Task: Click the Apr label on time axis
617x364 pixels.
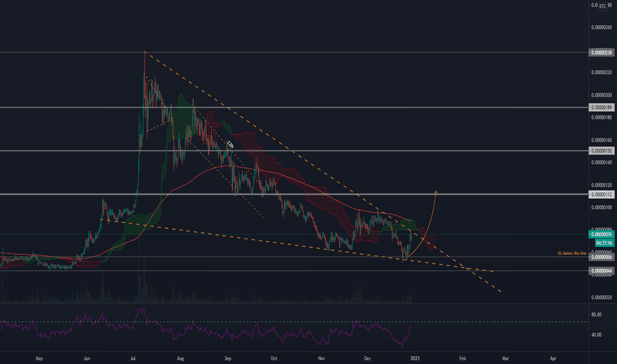Action: pyautogui.click(x=553, y=359)
